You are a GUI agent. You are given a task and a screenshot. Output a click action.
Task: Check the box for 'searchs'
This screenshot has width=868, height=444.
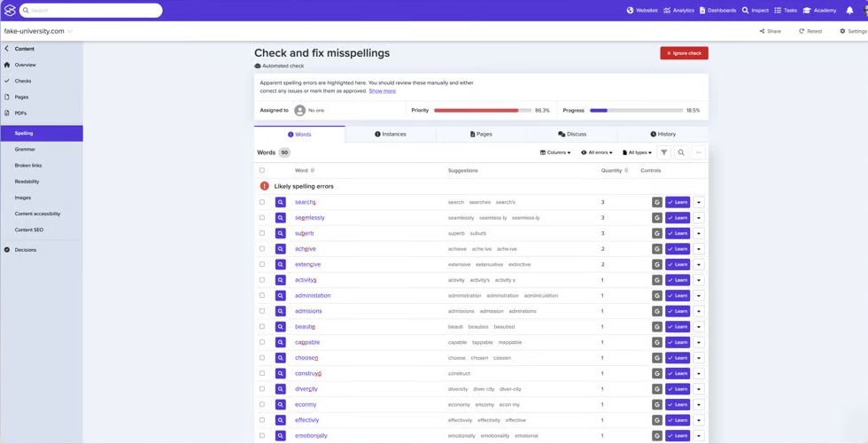point(262,202)
